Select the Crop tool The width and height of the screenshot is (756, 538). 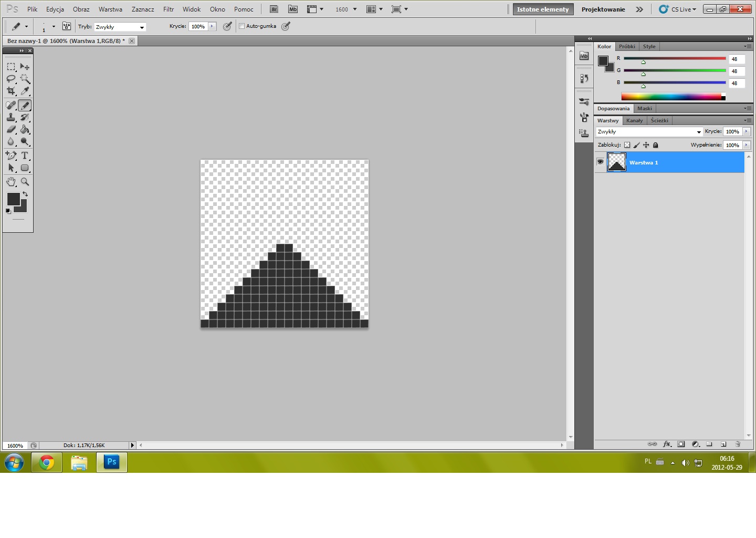tap(11, 91)
